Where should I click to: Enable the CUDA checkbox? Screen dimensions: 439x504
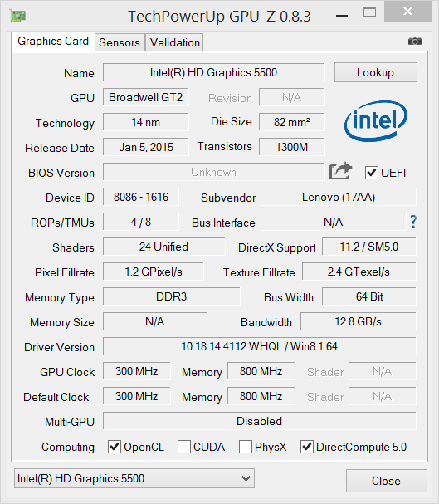click(x=184, y=447)
